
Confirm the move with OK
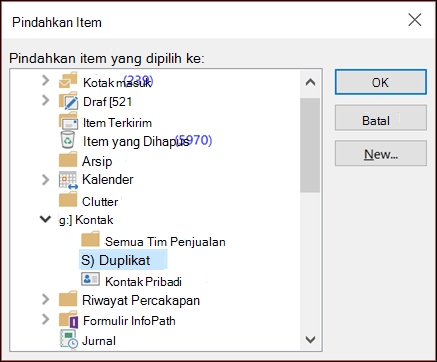pyautogui.click(x=381, y=82)
